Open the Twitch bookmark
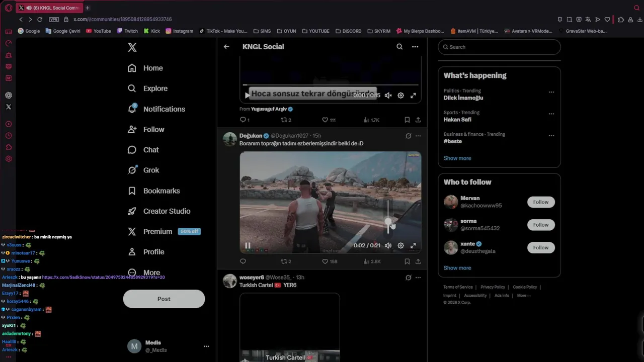 [x=127, y=31]
